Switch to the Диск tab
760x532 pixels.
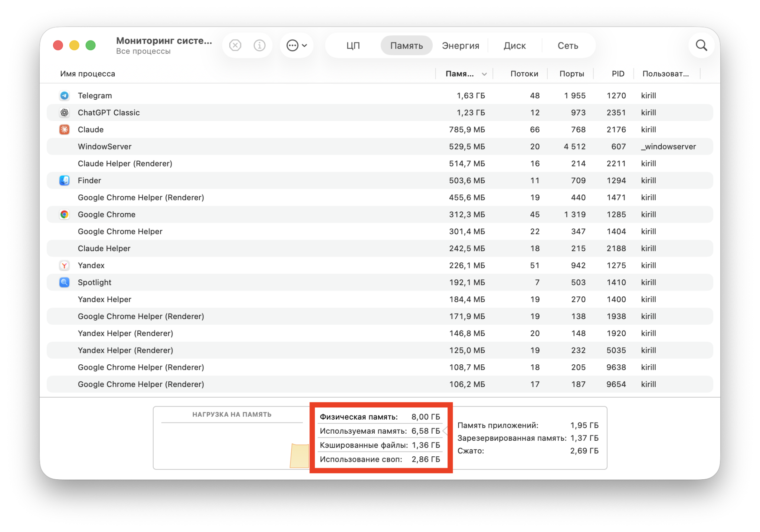tap(515, 46)
